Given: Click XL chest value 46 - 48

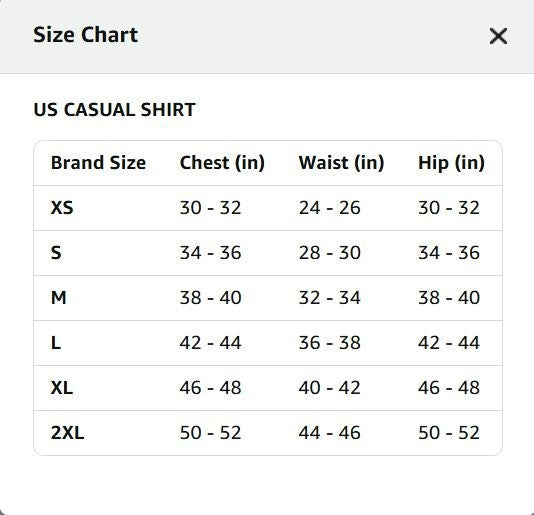Looking at the screenshot, I should [x=210, y=387].
